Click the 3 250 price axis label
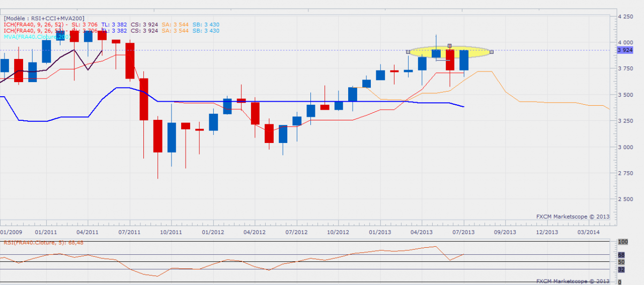 (x=626, y=121)
